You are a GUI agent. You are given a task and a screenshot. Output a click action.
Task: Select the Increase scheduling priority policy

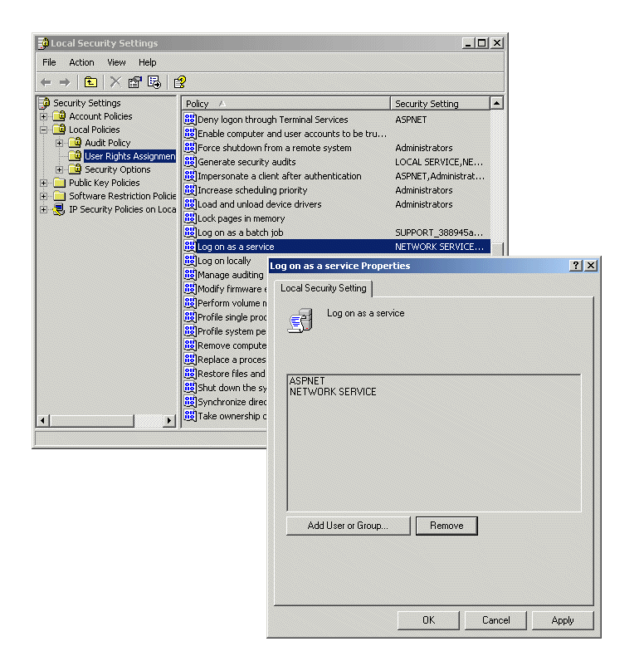coord(252,190)
